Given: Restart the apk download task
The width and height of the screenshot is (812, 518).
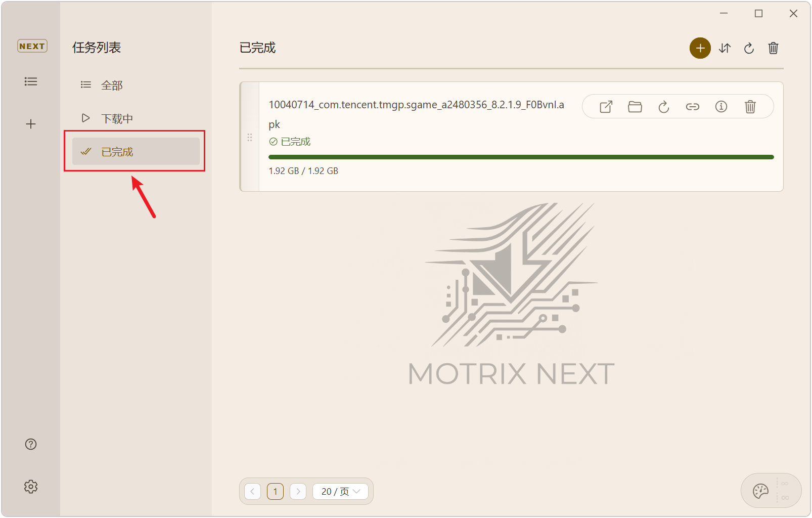Looking at the screenshot, I should [x=664, y=107].
